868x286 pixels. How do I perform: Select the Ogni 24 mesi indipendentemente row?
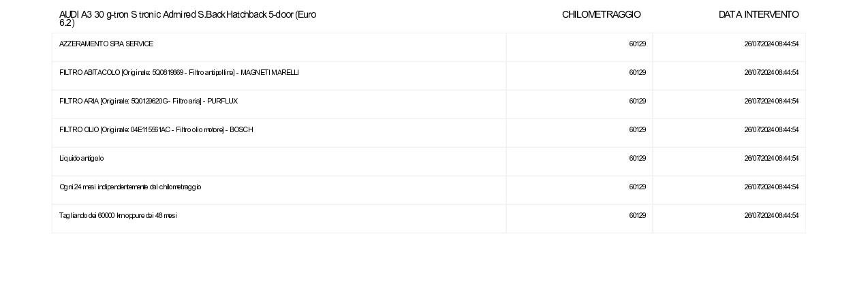[x=429, y=190]
